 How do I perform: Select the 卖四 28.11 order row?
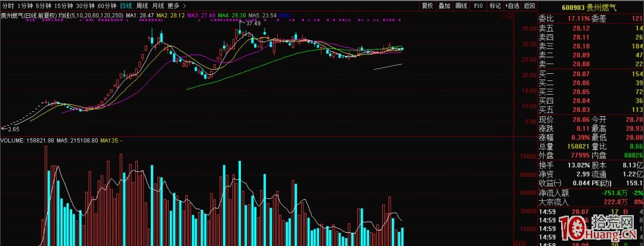pyautogui.click(x=590, y=38)
